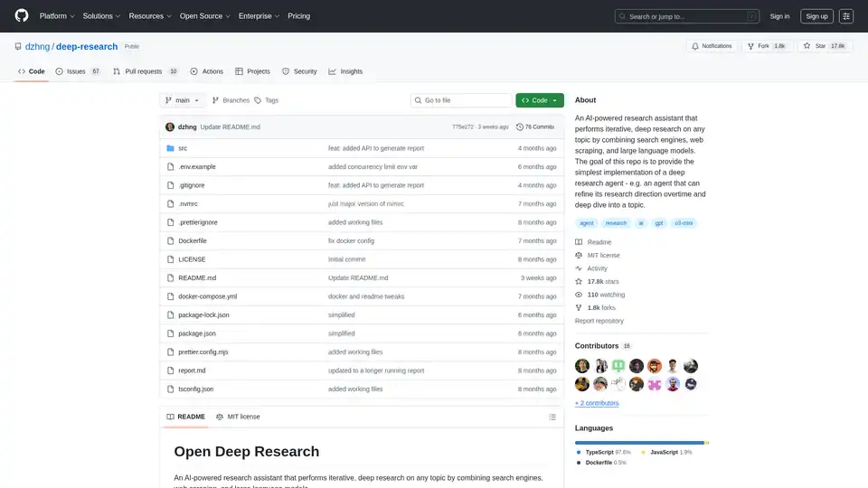Open the command palette icon in header
This screenshot has height=488, width=868.
pos(846,16)
